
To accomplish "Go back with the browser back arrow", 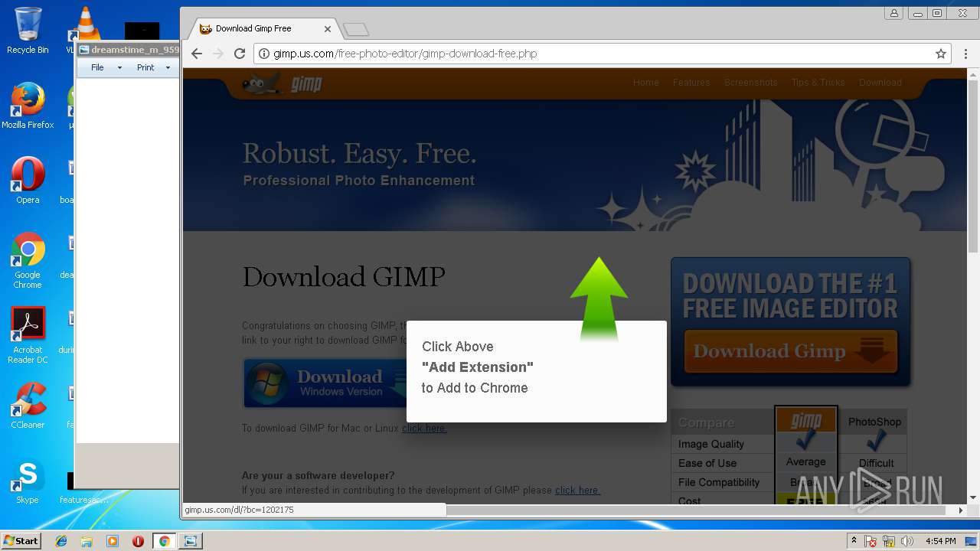I will pyautogui.click(x=197, y=54).
